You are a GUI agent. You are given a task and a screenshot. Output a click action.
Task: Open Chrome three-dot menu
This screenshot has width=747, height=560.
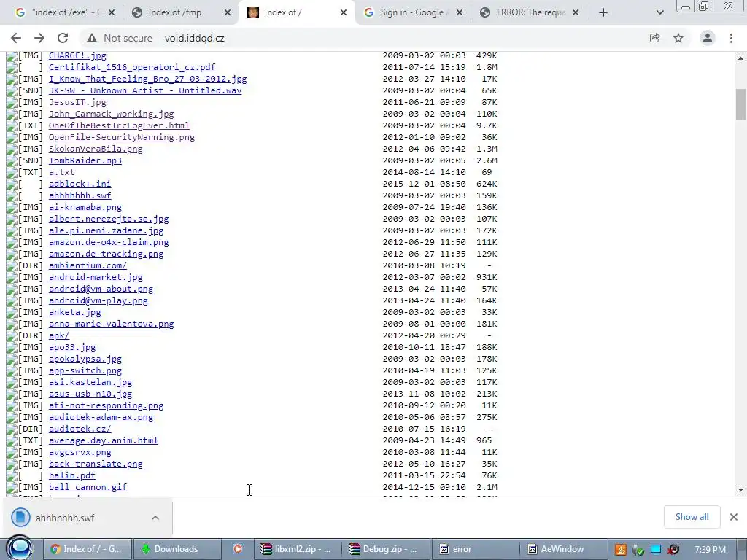(731, 38)
